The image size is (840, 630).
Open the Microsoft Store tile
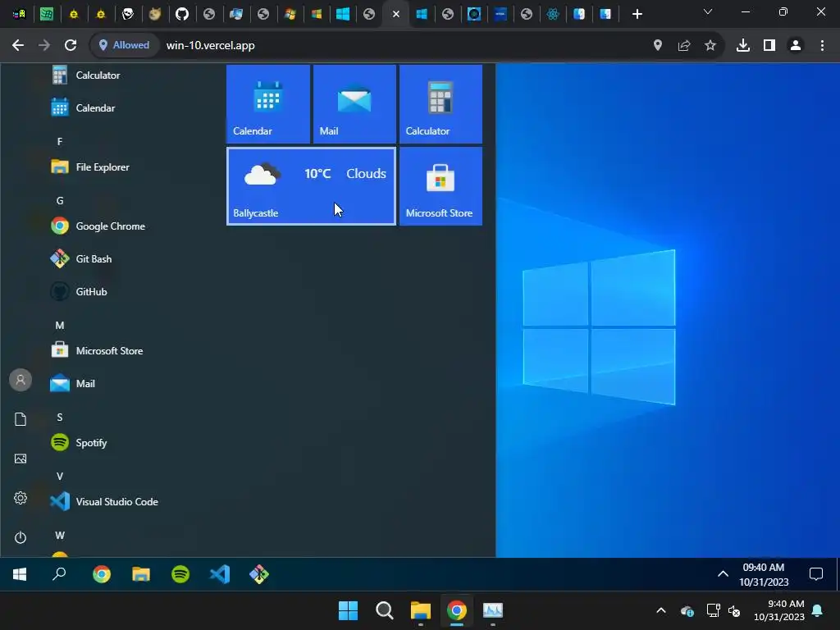click(x=441, y=186)
